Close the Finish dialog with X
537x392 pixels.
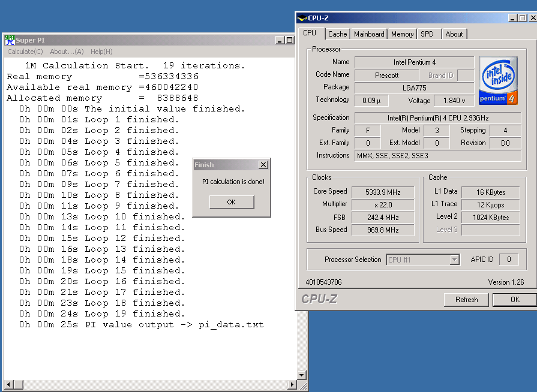263,164
